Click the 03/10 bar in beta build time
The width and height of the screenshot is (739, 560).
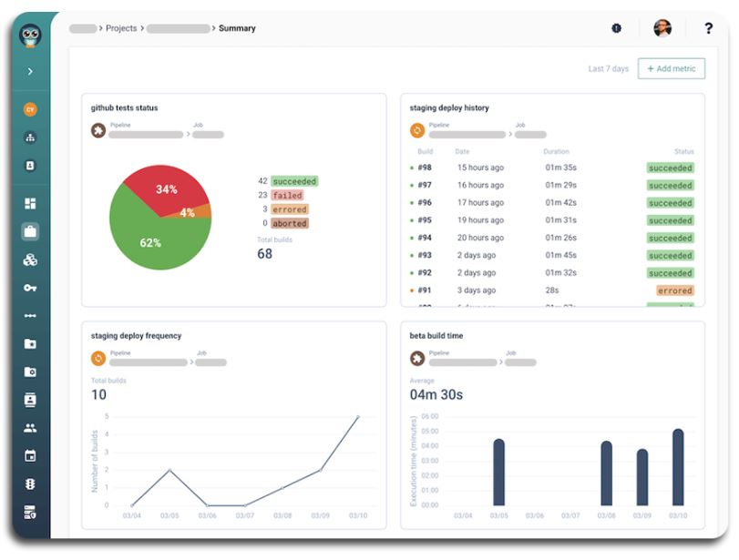(678, 467)
